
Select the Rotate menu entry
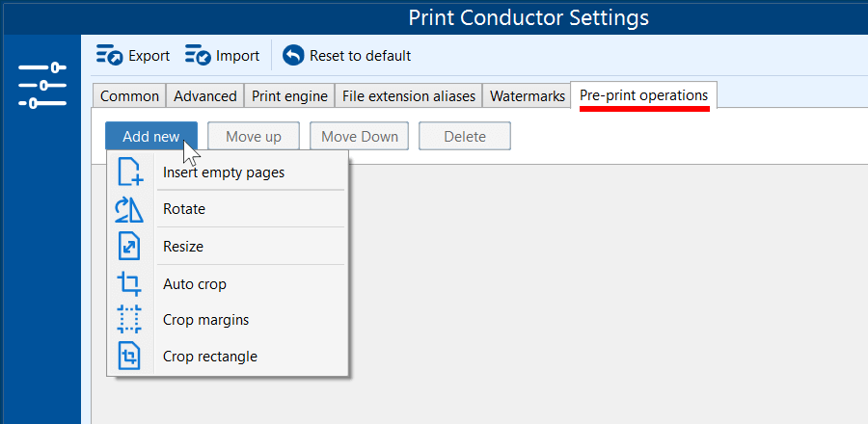pos(184,209)
